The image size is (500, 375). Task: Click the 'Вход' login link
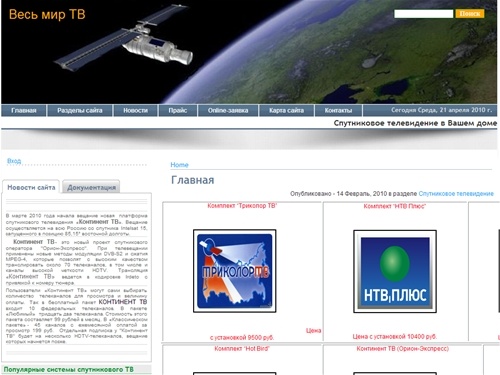pyautogui.click(x=14, y=161)
